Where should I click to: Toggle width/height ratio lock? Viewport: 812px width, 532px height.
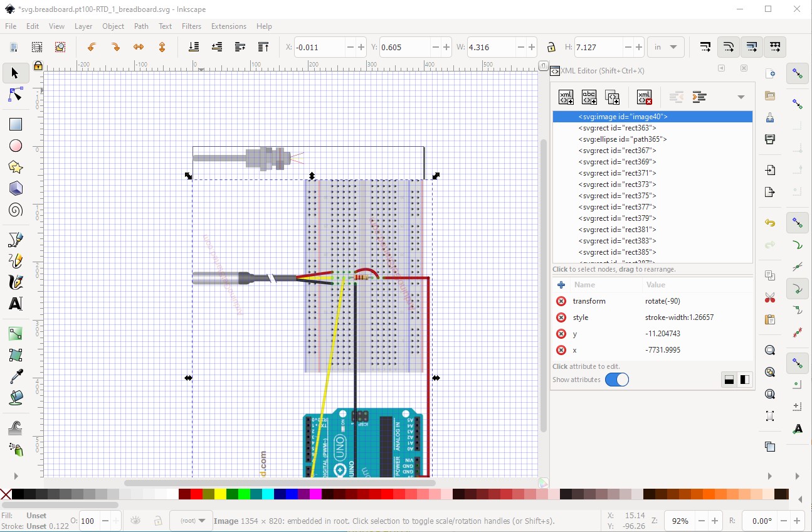tap(551, 47)
